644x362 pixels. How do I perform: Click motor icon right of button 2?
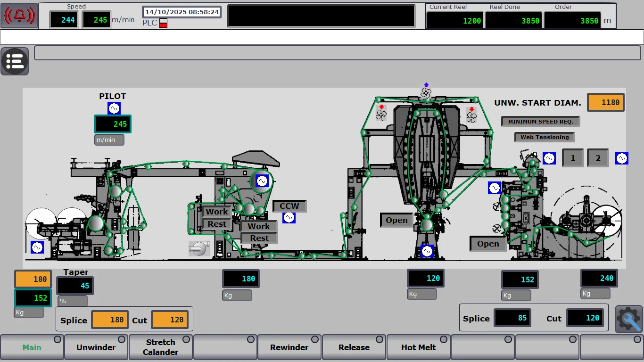pos(622,158)
